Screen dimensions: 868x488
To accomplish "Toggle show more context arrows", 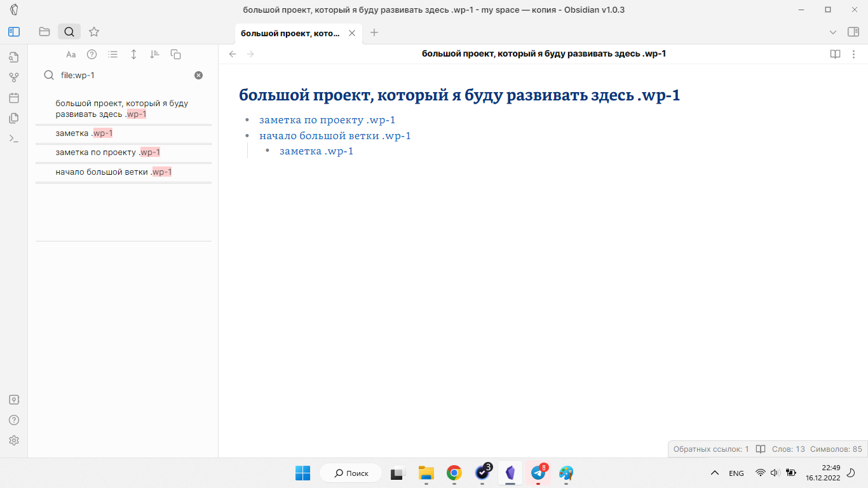I will 134,55.
